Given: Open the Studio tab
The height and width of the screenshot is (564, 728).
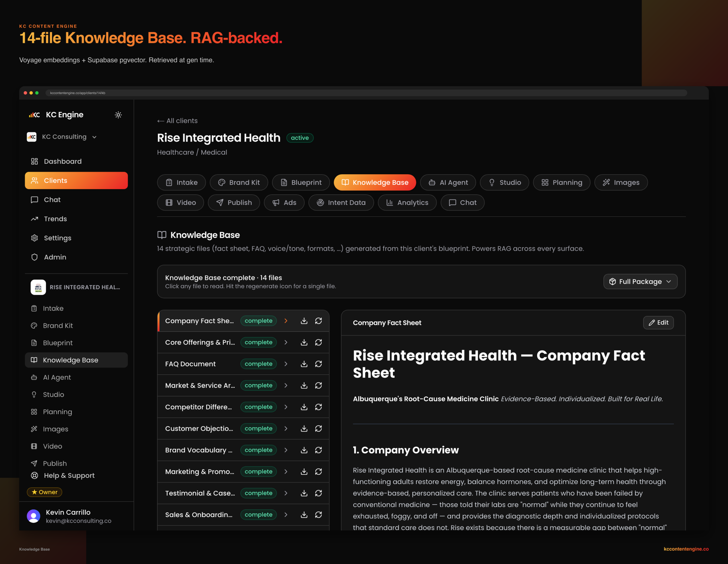Looking at the screenshot, I should 504,183.
